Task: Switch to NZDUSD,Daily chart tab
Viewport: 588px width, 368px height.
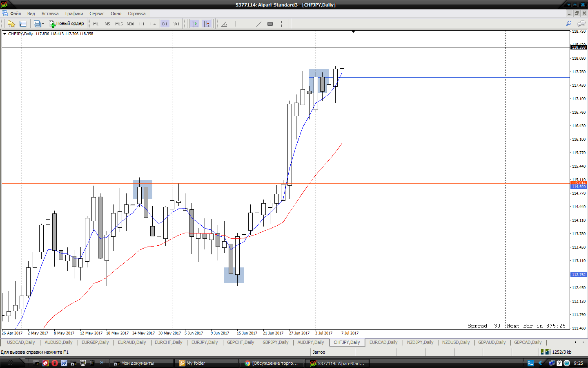Action: pos(456,342)
